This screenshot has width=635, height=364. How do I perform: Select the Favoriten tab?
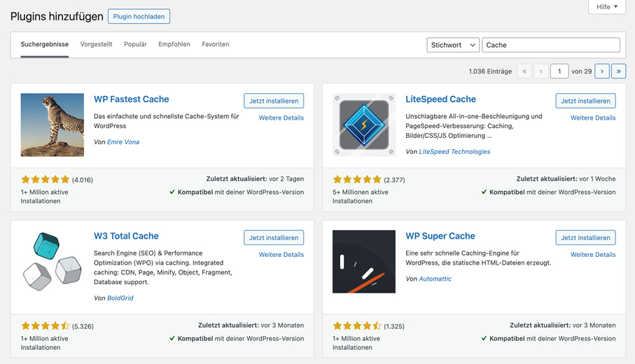[216, 44]
